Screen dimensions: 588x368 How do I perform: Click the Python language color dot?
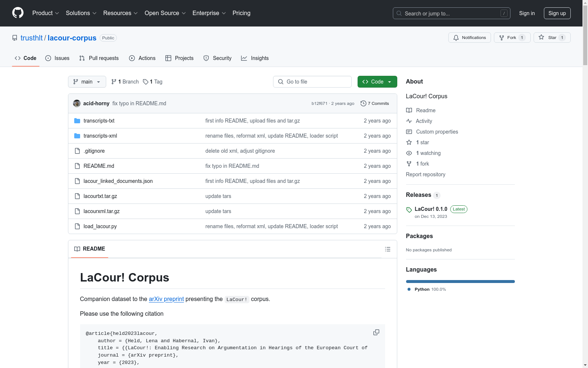[x=409, y=289]
